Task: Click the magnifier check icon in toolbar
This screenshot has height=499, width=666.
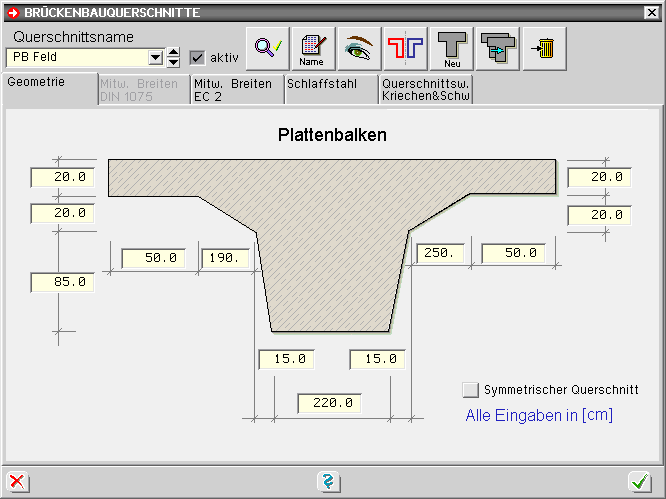Action: pos(266,47)
